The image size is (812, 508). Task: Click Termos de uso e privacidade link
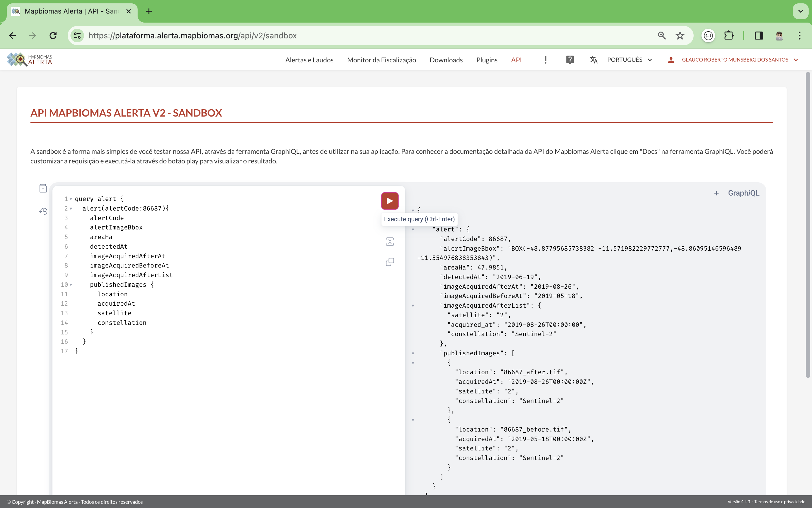click(780, 502)
